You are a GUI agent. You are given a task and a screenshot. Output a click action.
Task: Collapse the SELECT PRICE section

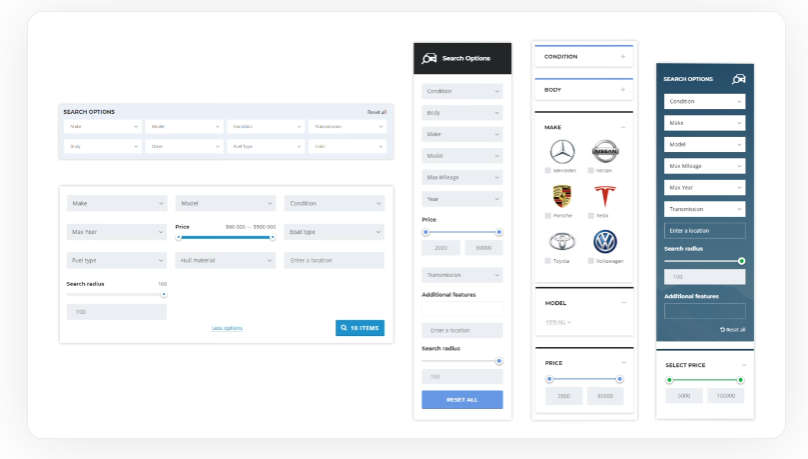(x=744, y=365)
